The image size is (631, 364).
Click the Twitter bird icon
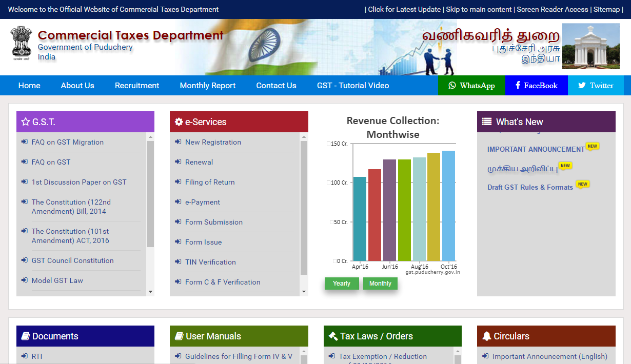(582, 86)
